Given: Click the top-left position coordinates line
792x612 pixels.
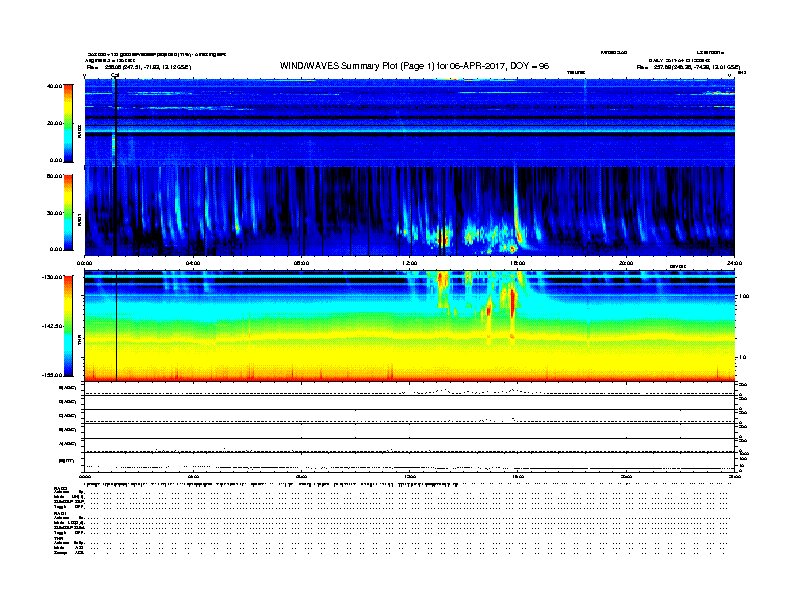Looking at the screenshot, I should pos(139,67).
